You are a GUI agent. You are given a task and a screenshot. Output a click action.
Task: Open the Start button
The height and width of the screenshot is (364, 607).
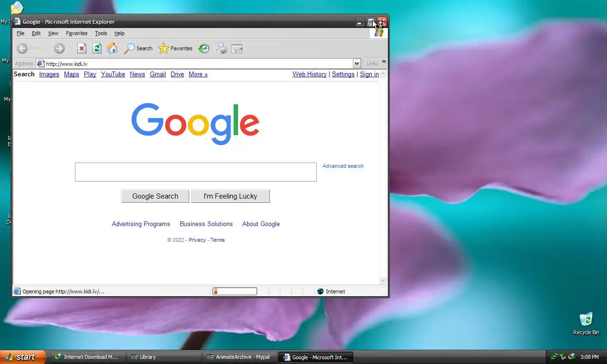[x=23, y=357]
